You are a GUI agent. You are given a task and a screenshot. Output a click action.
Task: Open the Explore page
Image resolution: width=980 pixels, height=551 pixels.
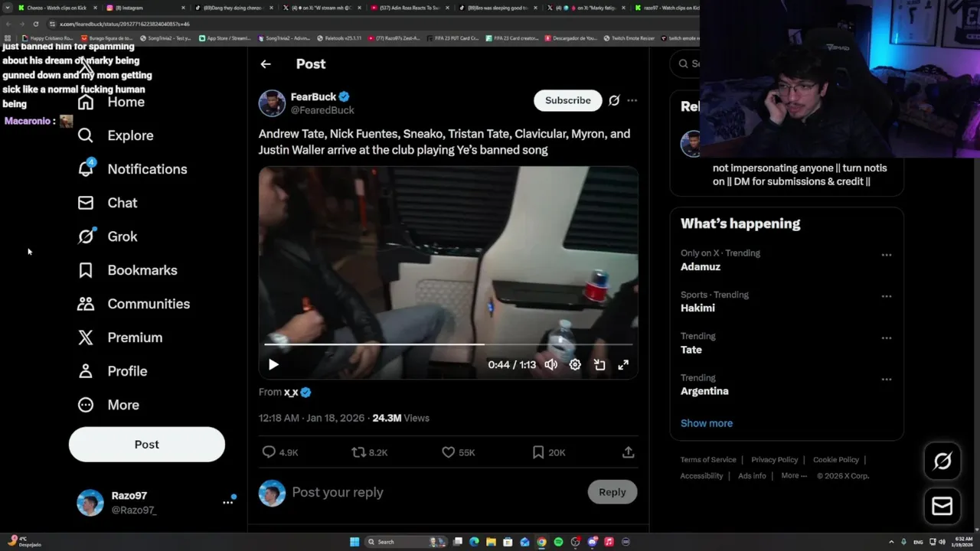coord(116,135)
